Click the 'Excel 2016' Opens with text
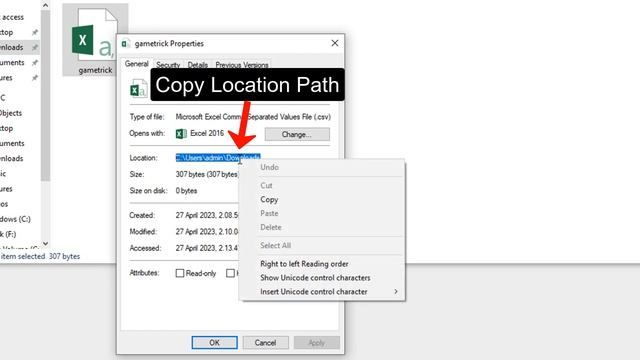 (207, 133)
